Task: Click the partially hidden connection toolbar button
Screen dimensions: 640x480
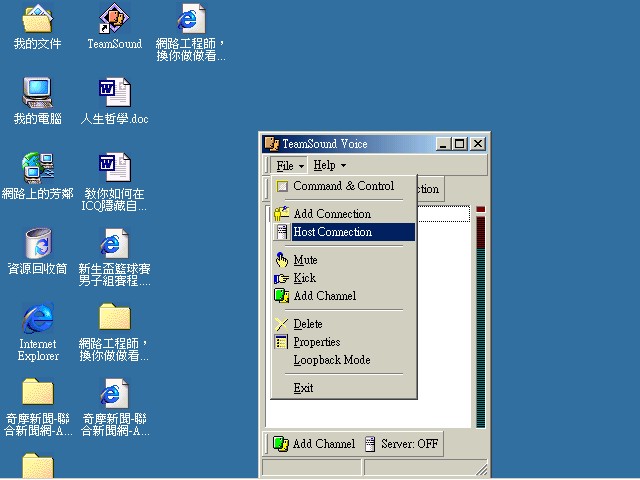Action: click(x=430, y=189)
